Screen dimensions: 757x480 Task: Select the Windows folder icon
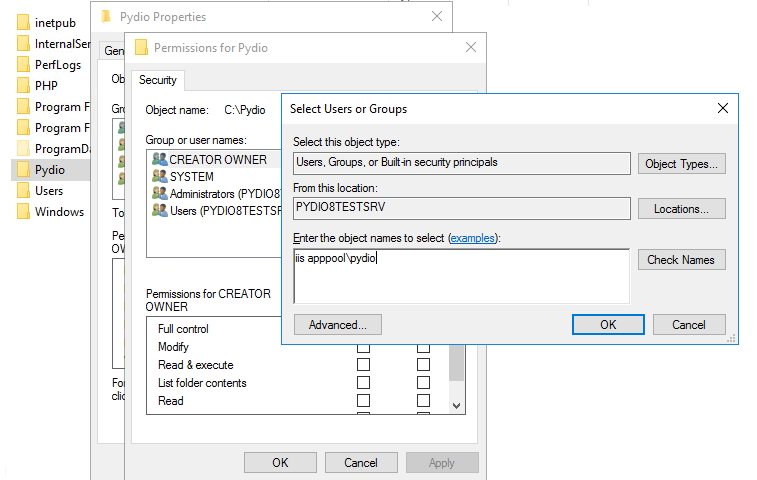[x=23, y=212]
